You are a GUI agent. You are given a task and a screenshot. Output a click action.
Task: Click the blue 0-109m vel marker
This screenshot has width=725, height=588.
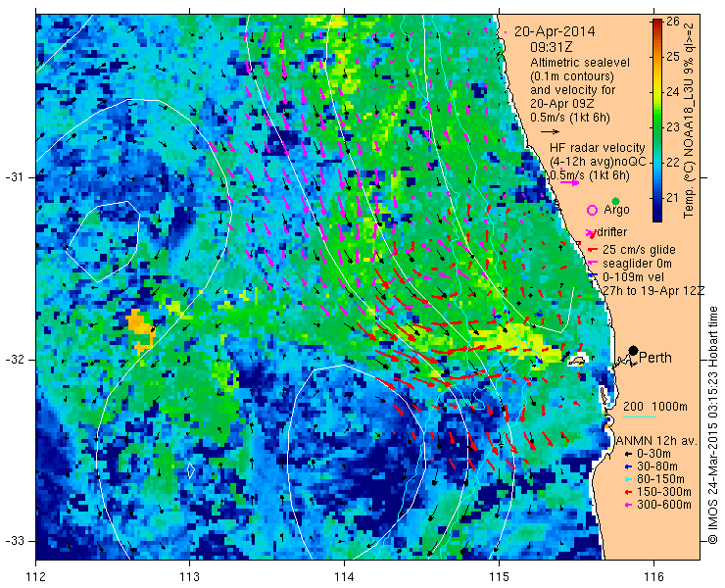tap(592, 276)
